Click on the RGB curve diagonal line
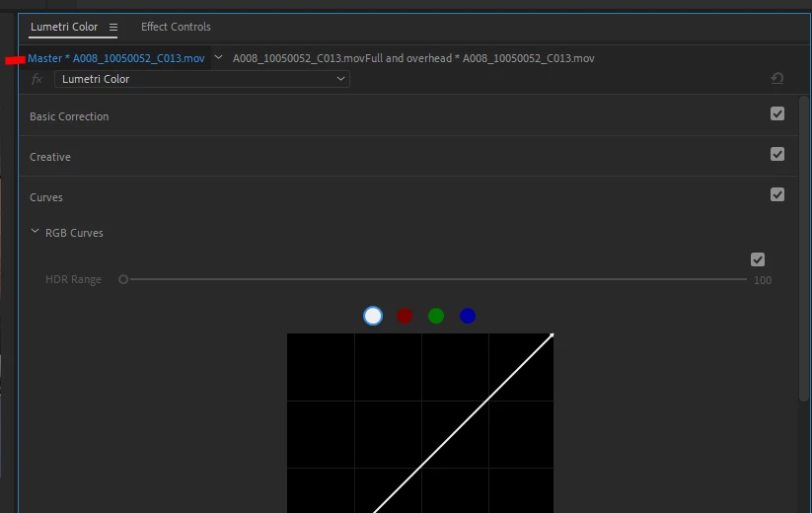The height and width of the screenshot is (513, 812). tap(464, 424)
